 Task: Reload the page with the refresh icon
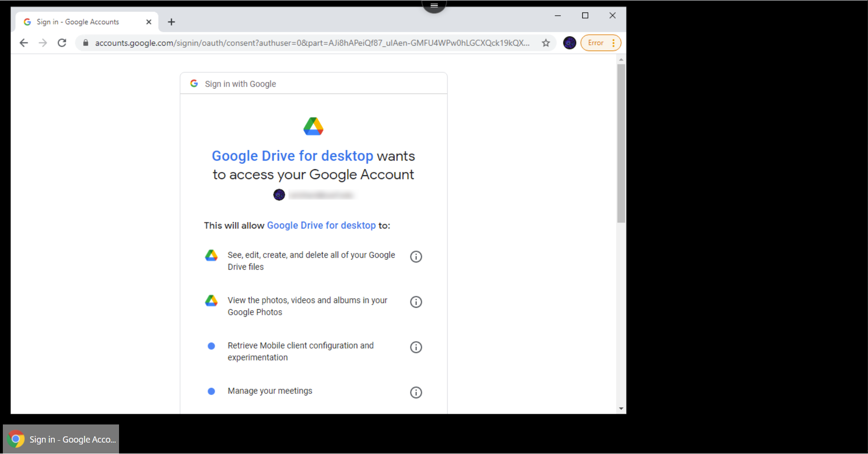62,43
